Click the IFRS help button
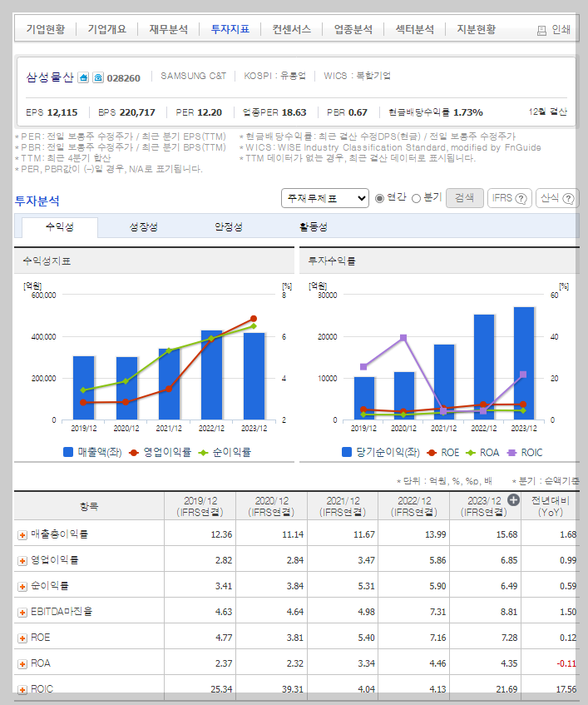588x705 pixels. (509, 198)
